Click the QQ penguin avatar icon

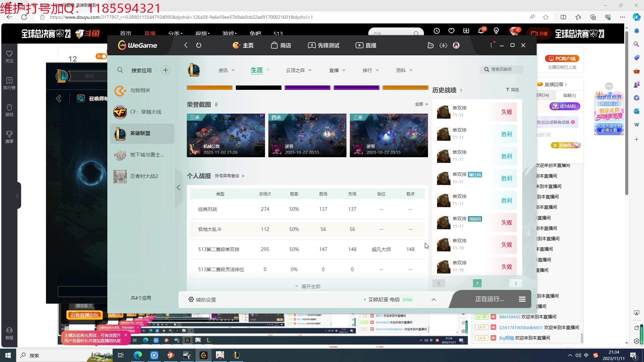click(x=455, y=45)
